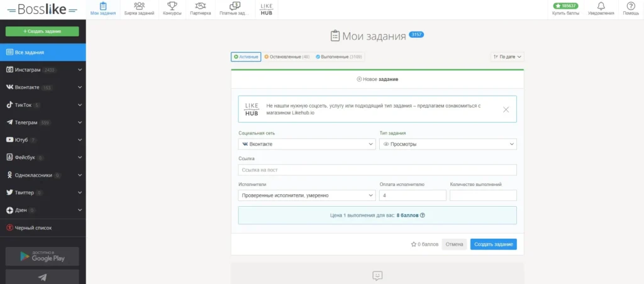Select the Остановленные (48) filter
Viewport: 644px width, 284px height.
(287, 57)
